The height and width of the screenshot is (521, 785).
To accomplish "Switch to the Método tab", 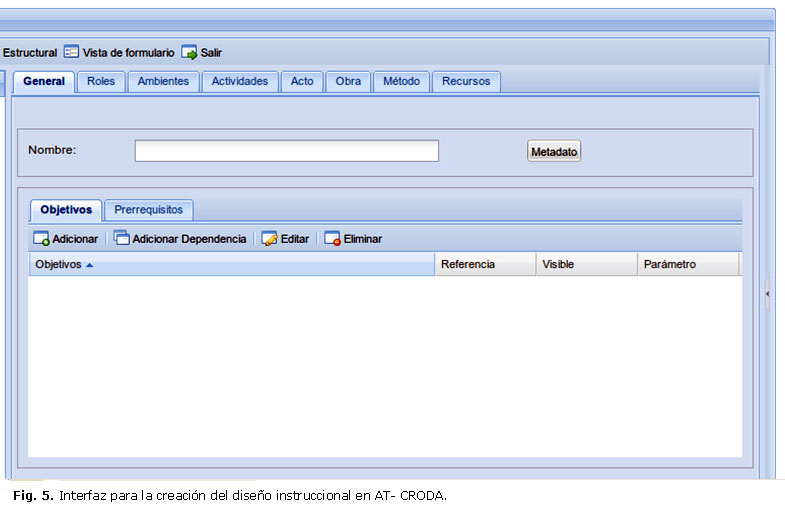I will 402,82.
